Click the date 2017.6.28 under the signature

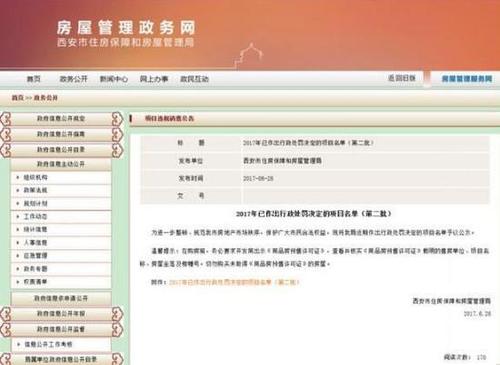click(x=477, y=314)
